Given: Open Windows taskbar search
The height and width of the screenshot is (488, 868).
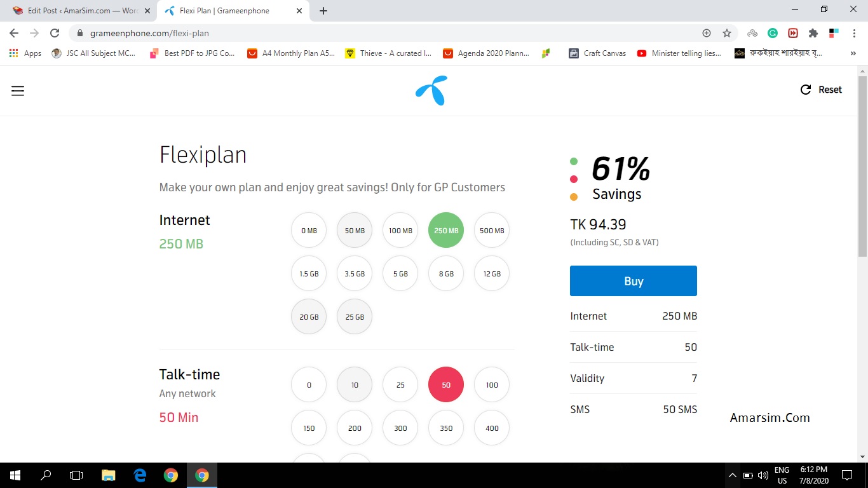Looking at the screenshot, I should (46, 475).
